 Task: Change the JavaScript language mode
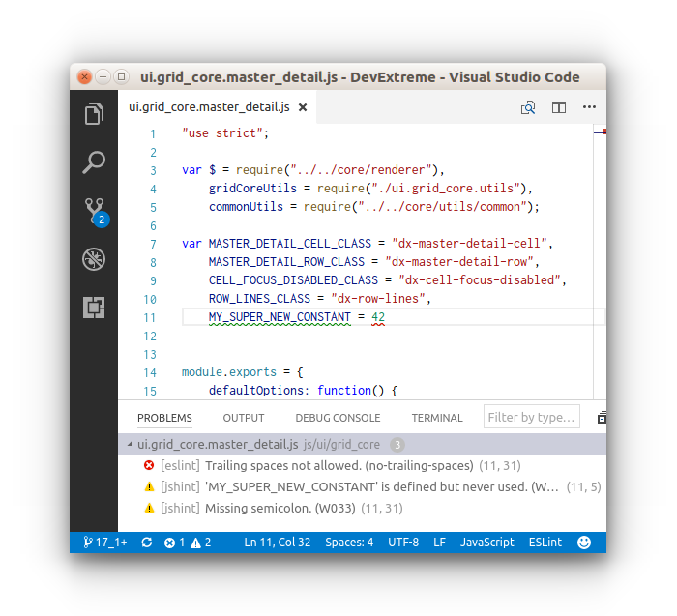pyautogui.click(x=486, y=543)
